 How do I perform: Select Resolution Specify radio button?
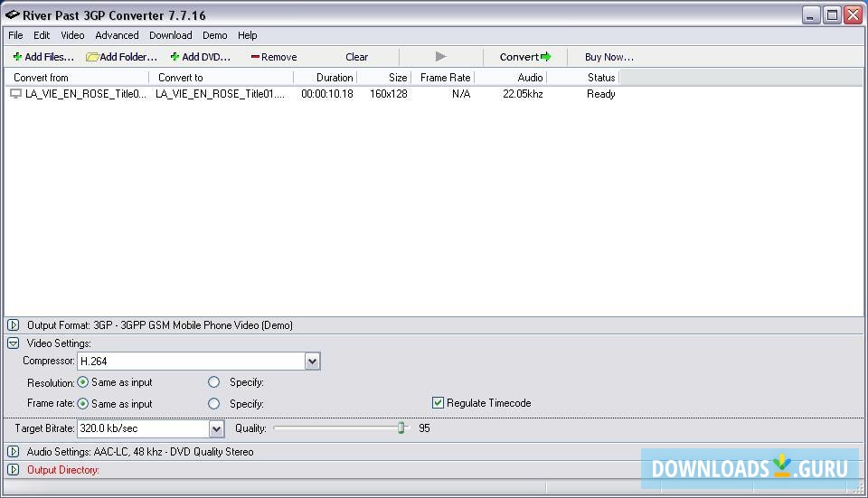tap(213, 382)
